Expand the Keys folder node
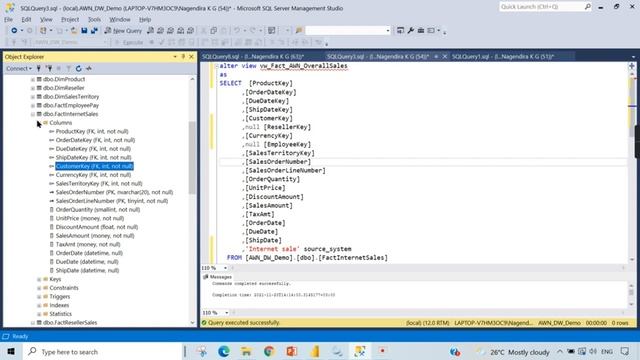640x360 pixels. pos(39,279)
